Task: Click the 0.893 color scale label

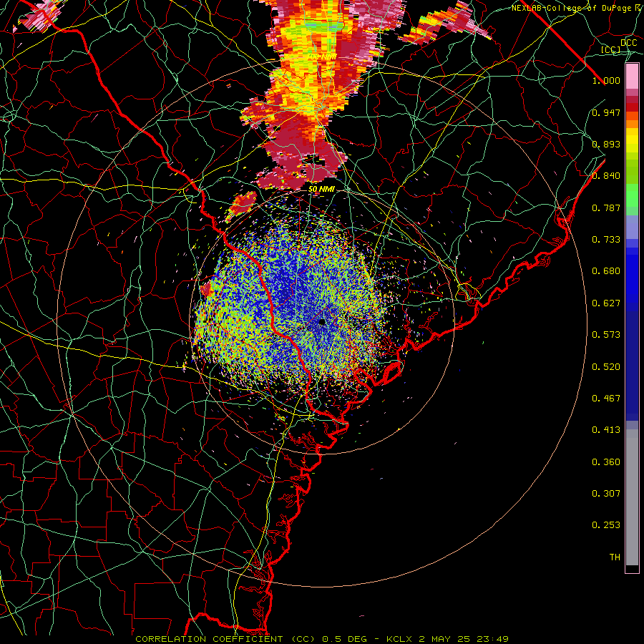Action: [606, 144]
